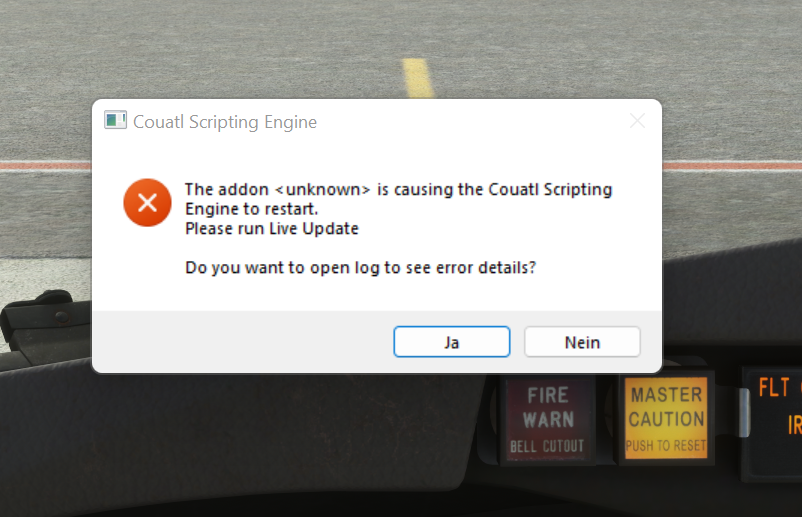Reset the MASTER CAUTION light
This screenshot has width=802, height=517.
[x=666, y=418]
